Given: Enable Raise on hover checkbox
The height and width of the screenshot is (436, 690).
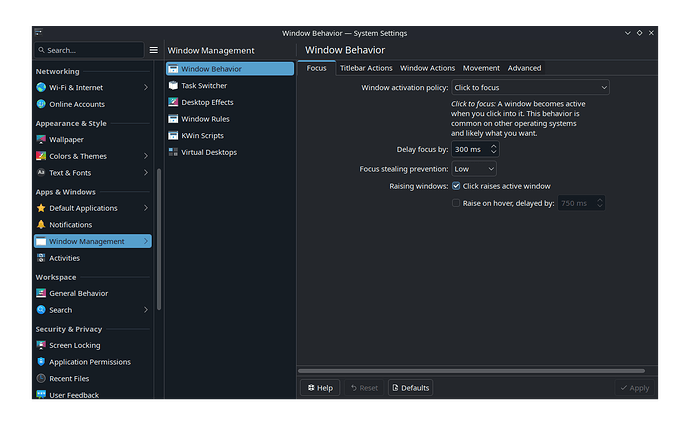Looking at the screenshot, I should coord(456,203).
